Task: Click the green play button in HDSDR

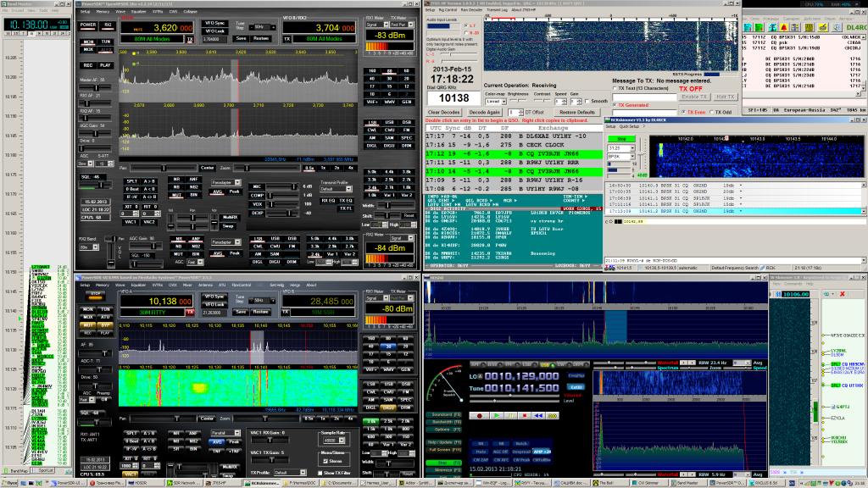Action: click(x=495, y=415)
